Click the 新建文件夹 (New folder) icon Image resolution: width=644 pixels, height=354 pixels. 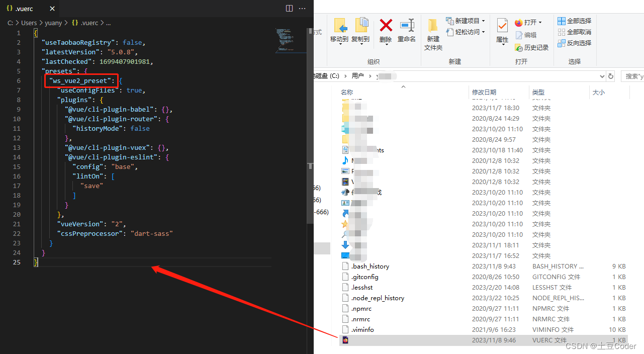coord(433,25)
